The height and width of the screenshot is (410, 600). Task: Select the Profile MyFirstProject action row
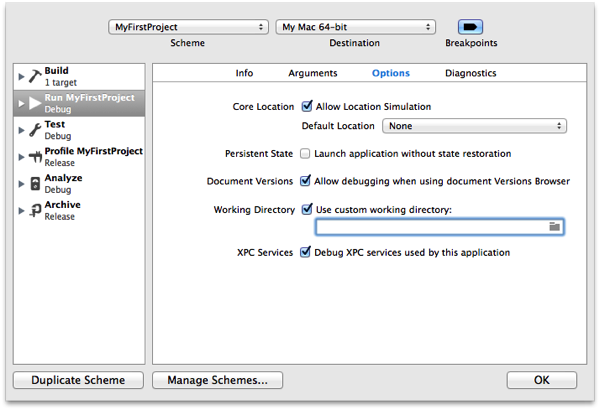pyautogui.click(x=79, y=157)
